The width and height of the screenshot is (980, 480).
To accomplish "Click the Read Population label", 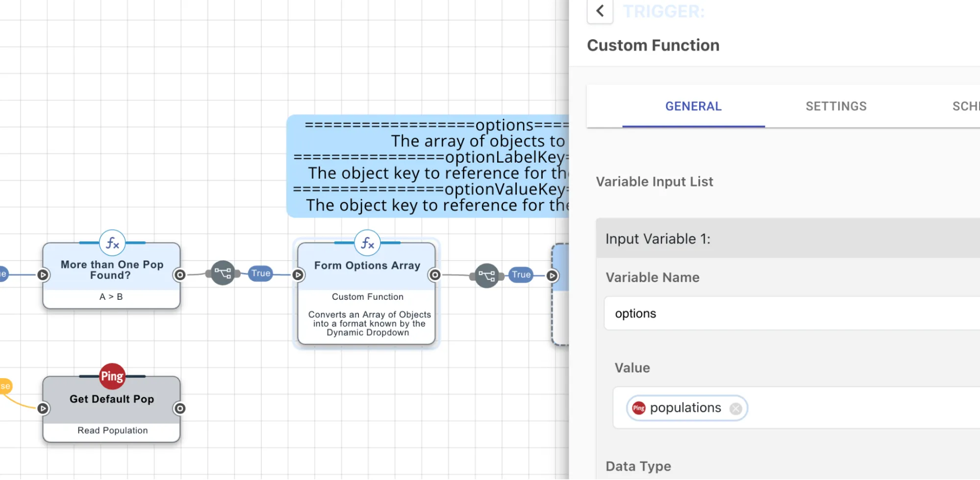I will [x=112, y=431].
